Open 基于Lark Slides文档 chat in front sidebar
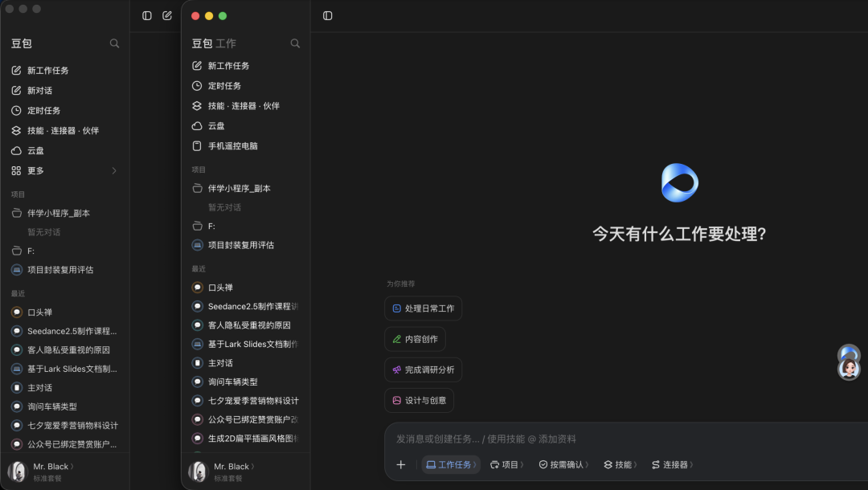This screenshot has width=868, height=490. pos(246,344)
